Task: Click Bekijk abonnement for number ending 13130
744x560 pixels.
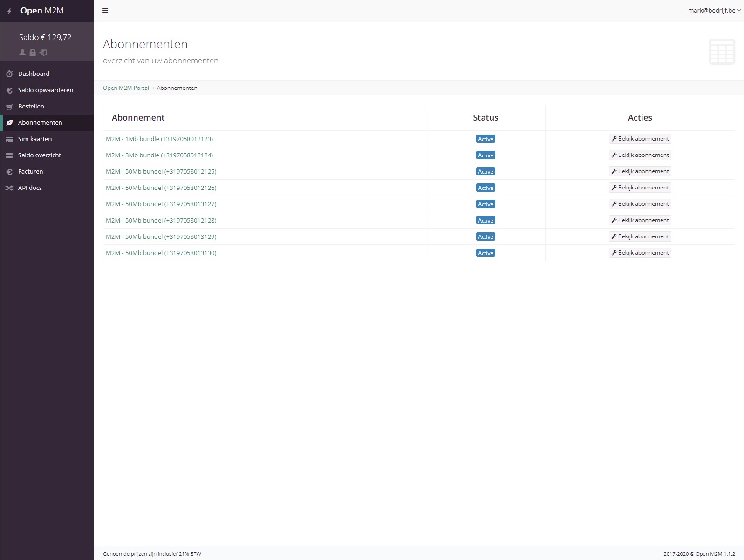Action: [x=640, y=253]
